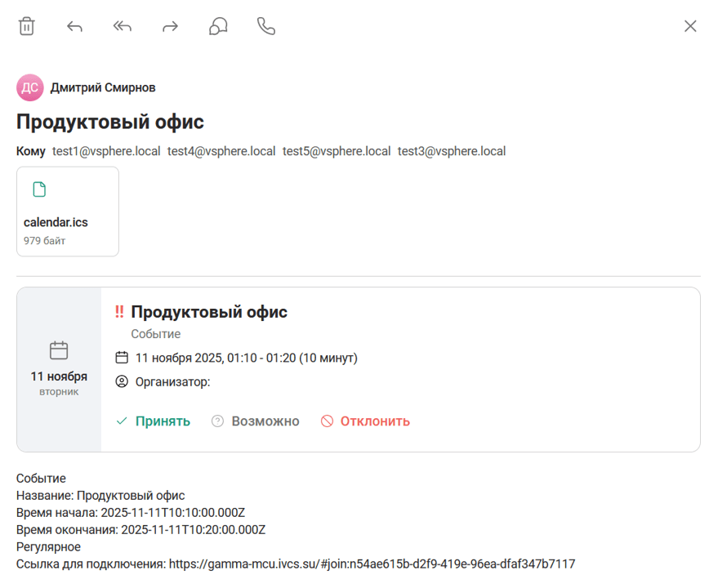The height and width of the screenshot is (588, 709).
Task: Forward the message via the forward arrow
Action: 170,26
